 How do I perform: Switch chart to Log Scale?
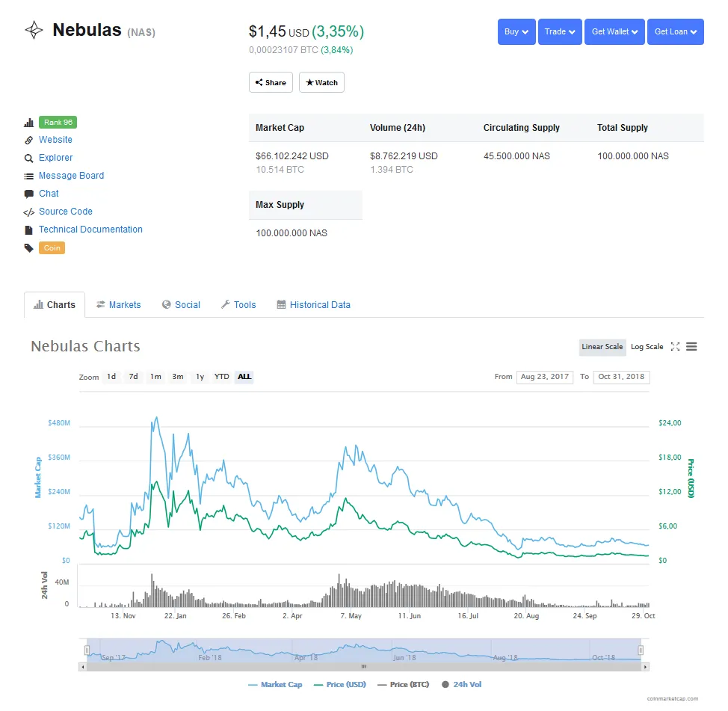647,347
